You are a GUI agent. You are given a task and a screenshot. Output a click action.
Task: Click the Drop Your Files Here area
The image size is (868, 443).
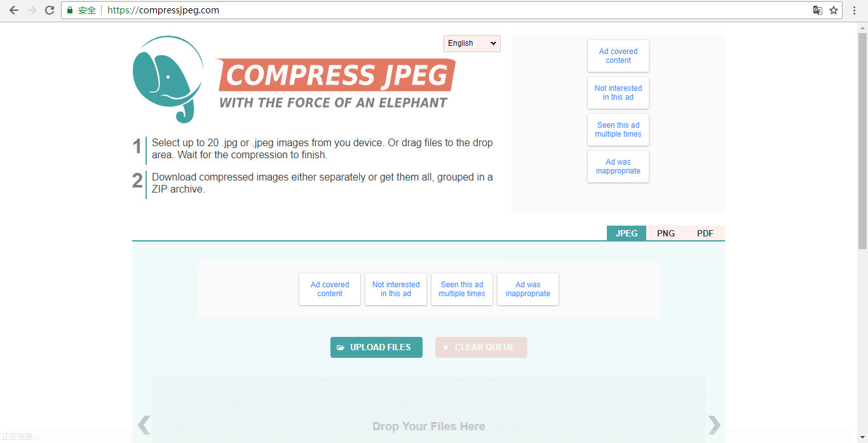[429, 410]
